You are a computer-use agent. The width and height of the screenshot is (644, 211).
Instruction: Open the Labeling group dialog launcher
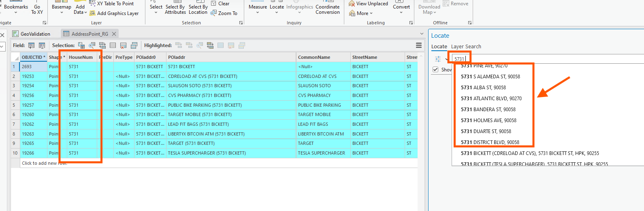coord(411,23)
